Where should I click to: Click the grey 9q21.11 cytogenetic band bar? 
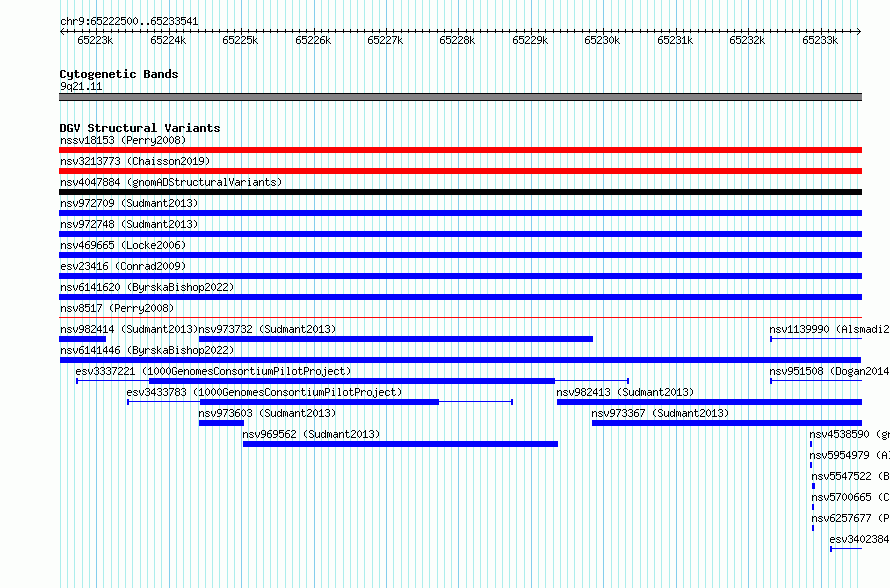tap(460, 97)
